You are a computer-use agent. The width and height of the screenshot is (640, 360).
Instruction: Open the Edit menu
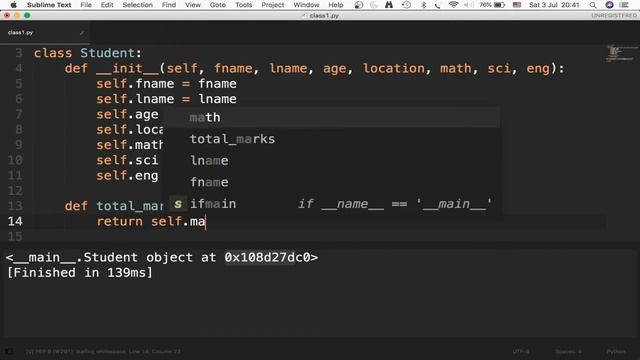tap(107, 5)
